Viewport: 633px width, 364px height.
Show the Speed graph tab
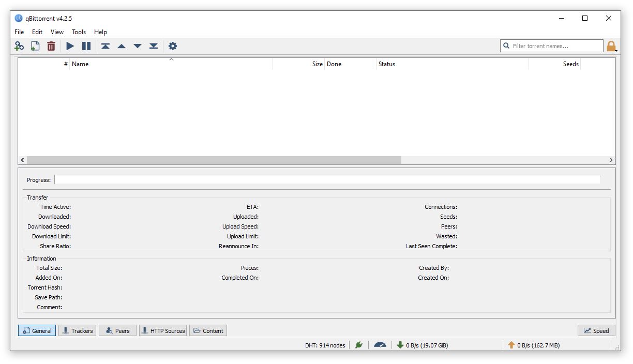tap(596, 330)
